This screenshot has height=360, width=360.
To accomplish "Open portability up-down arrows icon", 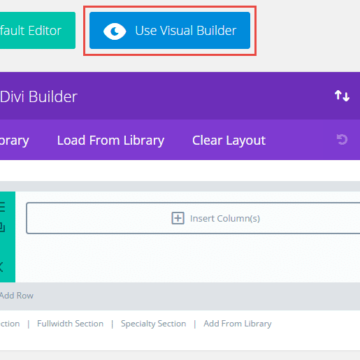I will [342, 96].
